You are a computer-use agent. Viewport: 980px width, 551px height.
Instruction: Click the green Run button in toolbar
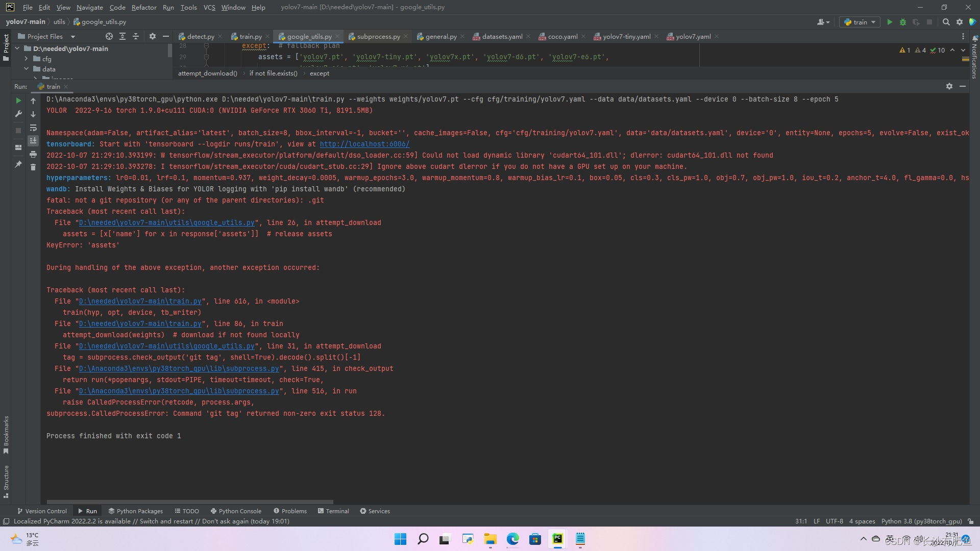890,22
